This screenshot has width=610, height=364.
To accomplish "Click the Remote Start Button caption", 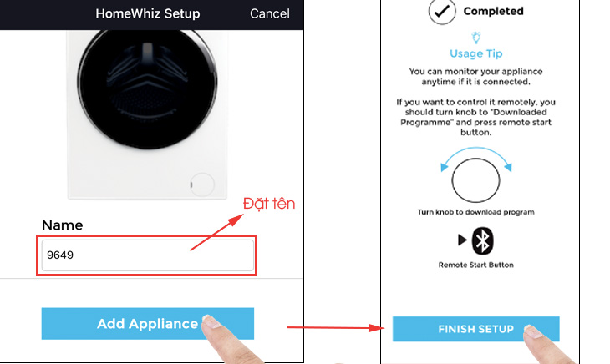I will click(x=475, y=265).
